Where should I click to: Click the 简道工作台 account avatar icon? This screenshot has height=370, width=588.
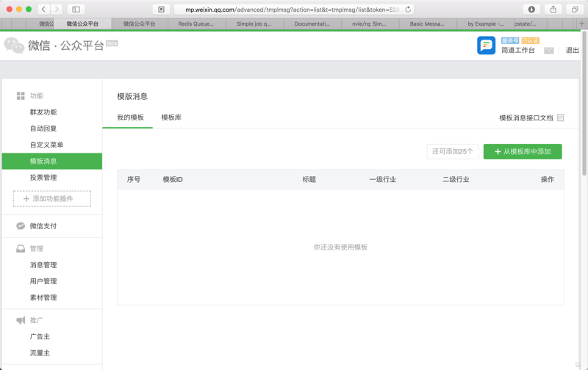tap(486, 46)
